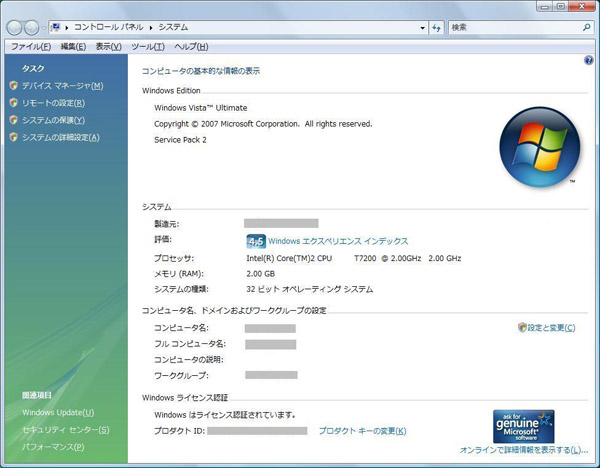The width and height of the screenshot is (600, 468).
Task: Click the genuine Microsoft software badge
Action: pos(523,426)
